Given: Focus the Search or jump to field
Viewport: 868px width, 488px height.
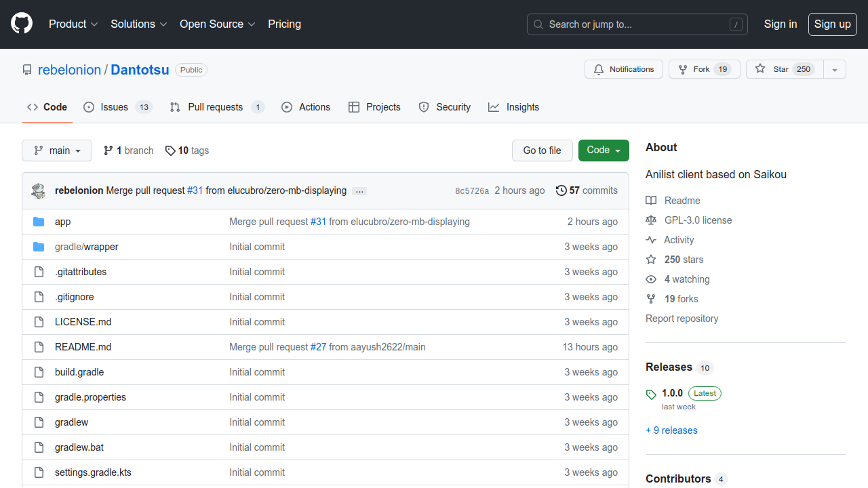Looking at the screenshot, I should pos(637,24).
